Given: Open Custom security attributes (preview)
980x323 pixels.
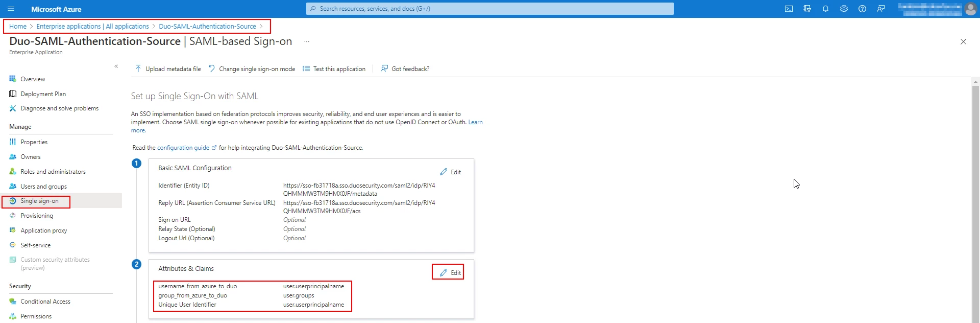Looking at the screenshot, I should tap(55, 264).
